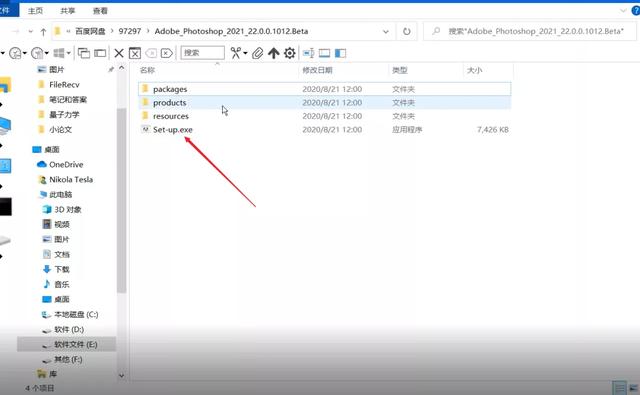This screenshot has width=640, height=395.
Task: Click sidebar scrollbar down arrow
Action: click(122, 375)
